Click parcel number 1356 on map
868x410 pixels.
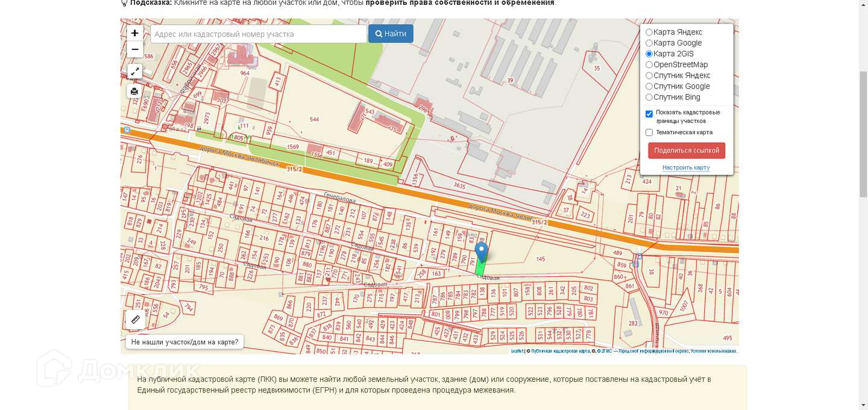pyautogui.click(x=415, y=179)
